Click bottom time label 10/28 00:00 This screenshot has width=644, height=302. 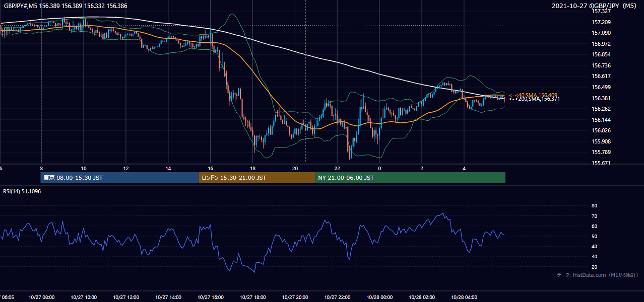point(379,297)
